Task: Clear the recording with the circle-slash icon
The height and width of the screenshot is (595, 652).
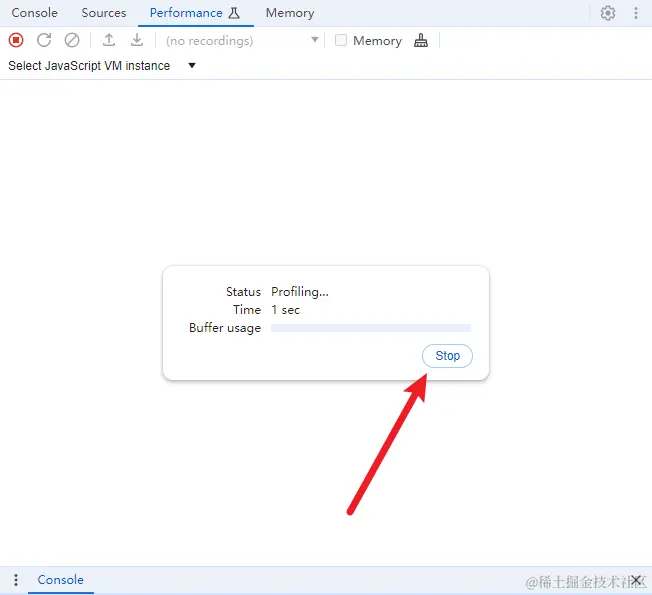Action: click(x=72, y=40)
